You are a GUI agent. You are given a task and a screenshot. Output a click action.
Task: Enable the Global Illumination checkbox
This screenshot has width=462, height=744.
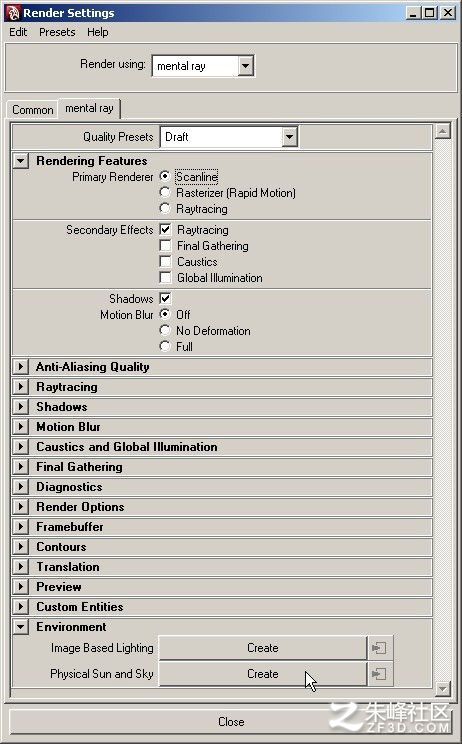click(165, 278)
